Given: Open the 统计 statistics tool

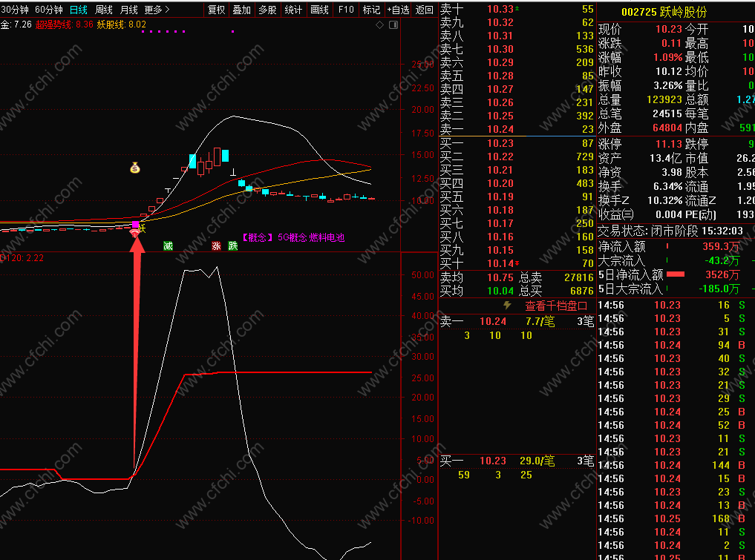Looking at the screenshot, I should coord(293,10).
